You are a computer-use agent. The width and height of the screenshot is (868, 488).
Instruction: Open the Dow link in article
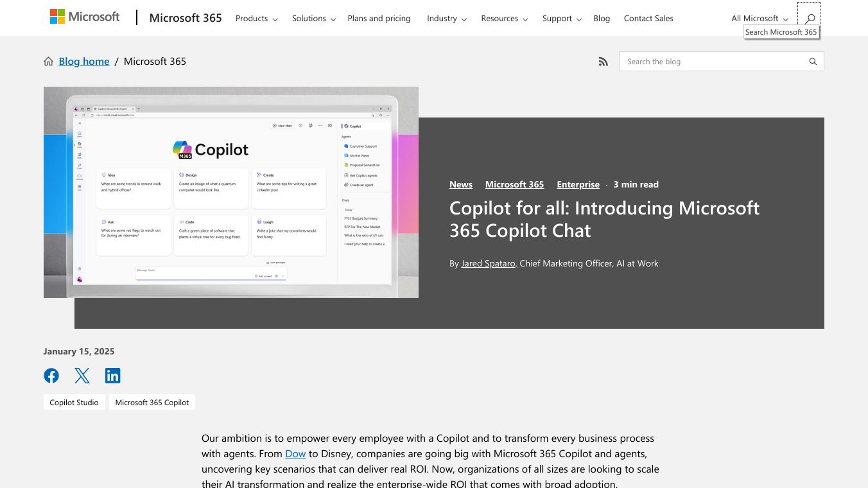pos(295,453)
